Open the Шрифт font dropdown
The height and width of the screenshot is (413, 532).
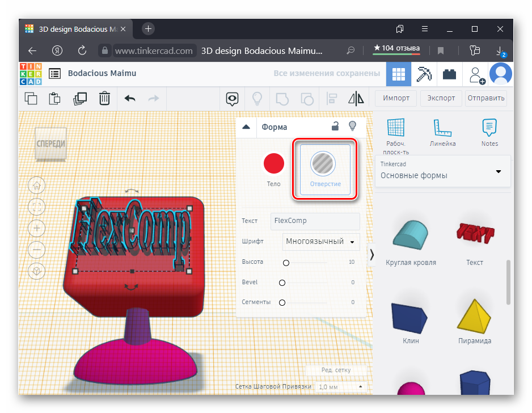pos(322,242)
